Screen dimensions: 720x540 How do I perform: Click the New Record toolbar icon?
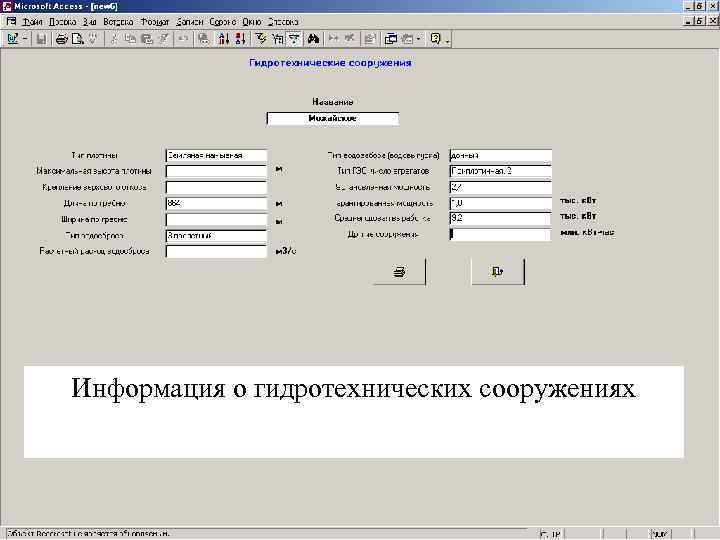click(x=334, y=39)
